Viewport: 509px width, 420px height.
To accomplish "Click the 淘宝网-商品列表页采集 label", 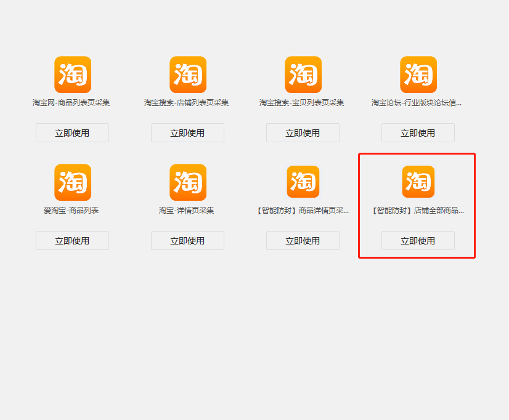I will (71, 103).
